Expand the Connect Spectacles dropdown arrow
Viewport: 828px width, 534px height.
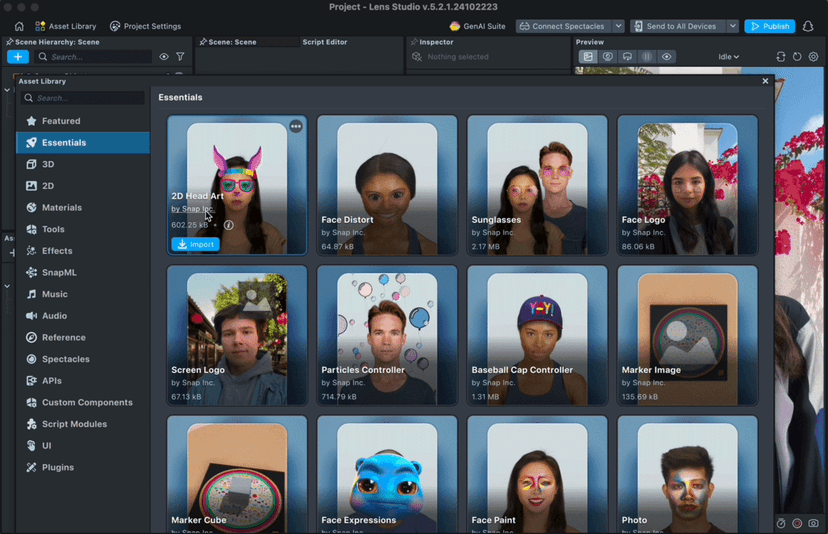(618, 26)
